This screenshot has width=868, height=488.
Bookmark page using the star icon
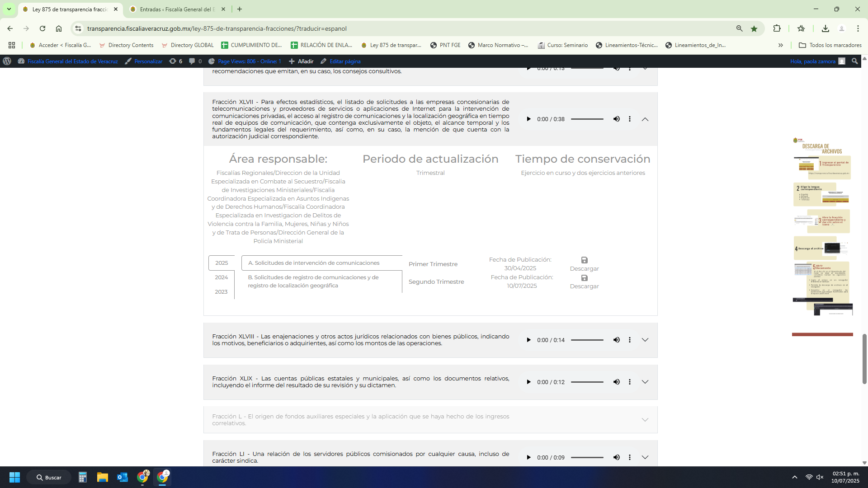click(754, 28)
